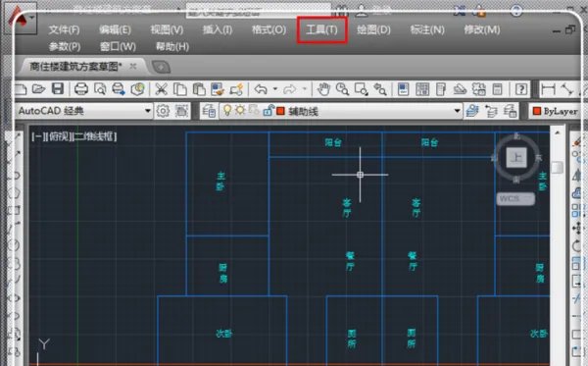Open the 修改(M) menu

pyautogui.click(x=482, y=29)
